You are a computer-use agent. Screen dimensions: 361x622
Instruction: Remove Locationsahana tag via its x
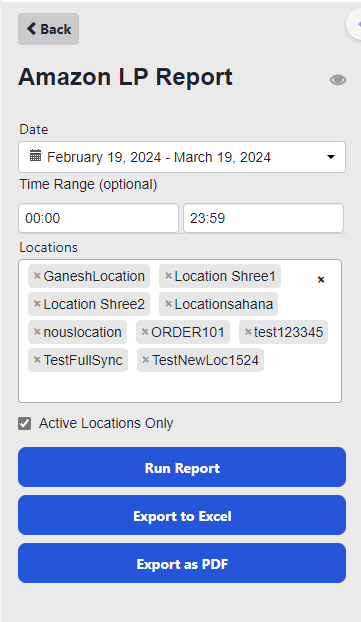168,304
